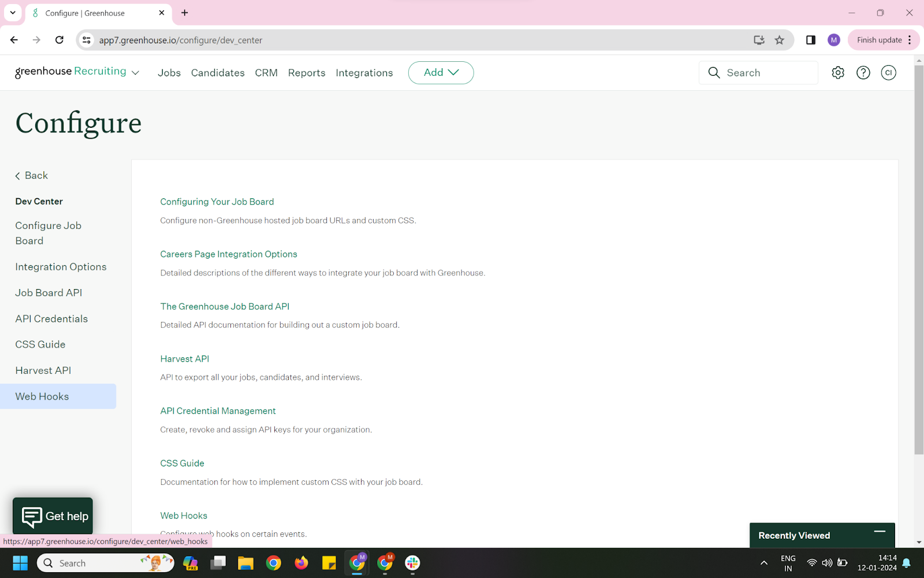Open the CI user account avatar

pos(889,73)
